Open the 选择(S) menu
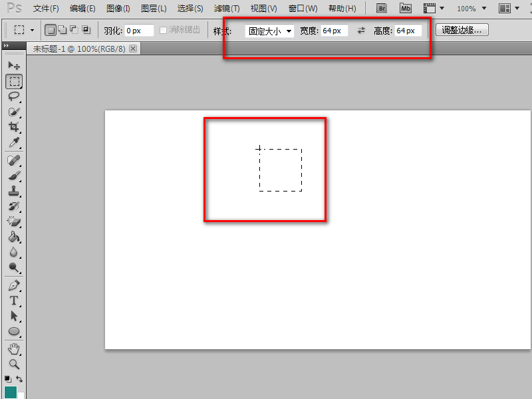This screenshot has height=399, width=532. click(x=190, y=9)
